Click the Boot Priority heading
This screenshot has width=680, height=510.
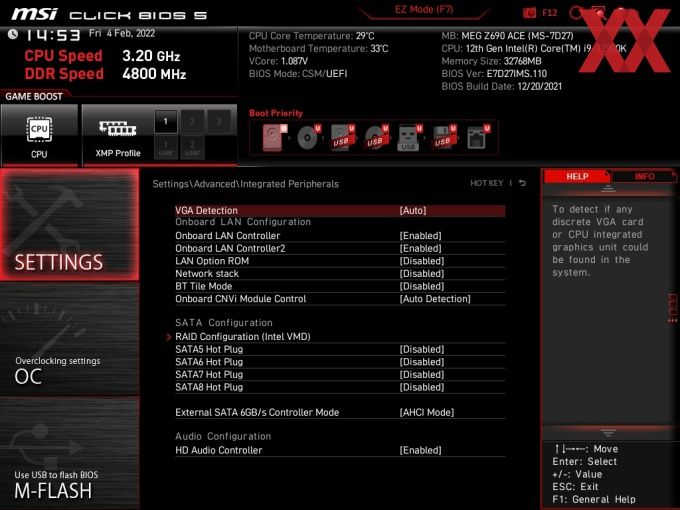[x=276, y=113]
